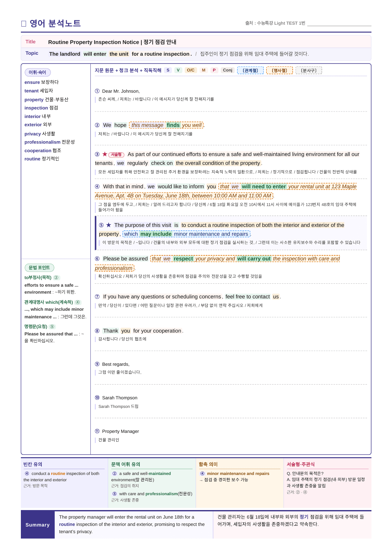Click the 함축 의미 panel heading
This screenshot has height=555, width=392.
[x=208, y=464]
